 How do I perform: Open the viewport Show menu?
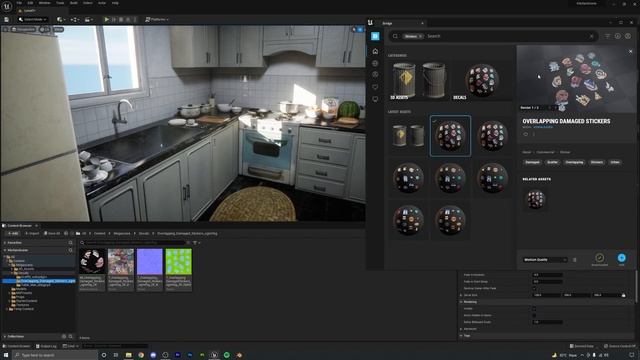pyautogui.click(x=58, y=29)
